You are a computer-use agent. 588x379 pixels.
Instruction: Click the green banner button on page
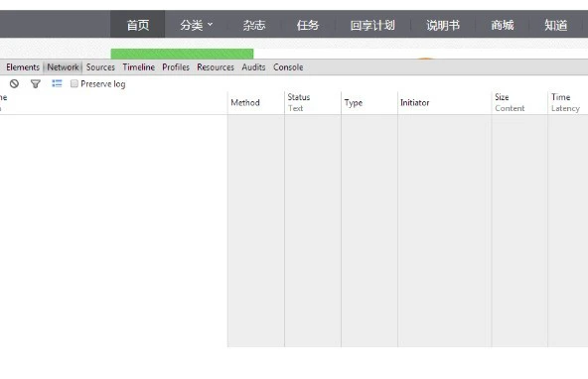point(182,54)
